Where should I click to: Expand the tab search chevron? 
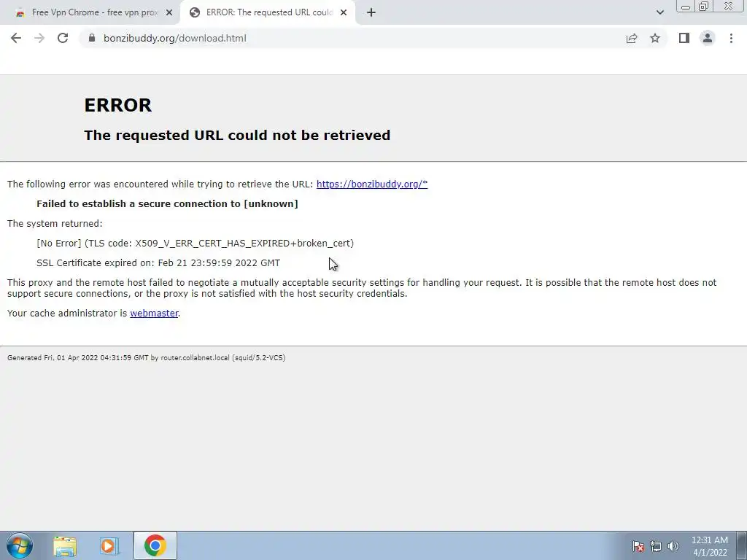(659, 12)
